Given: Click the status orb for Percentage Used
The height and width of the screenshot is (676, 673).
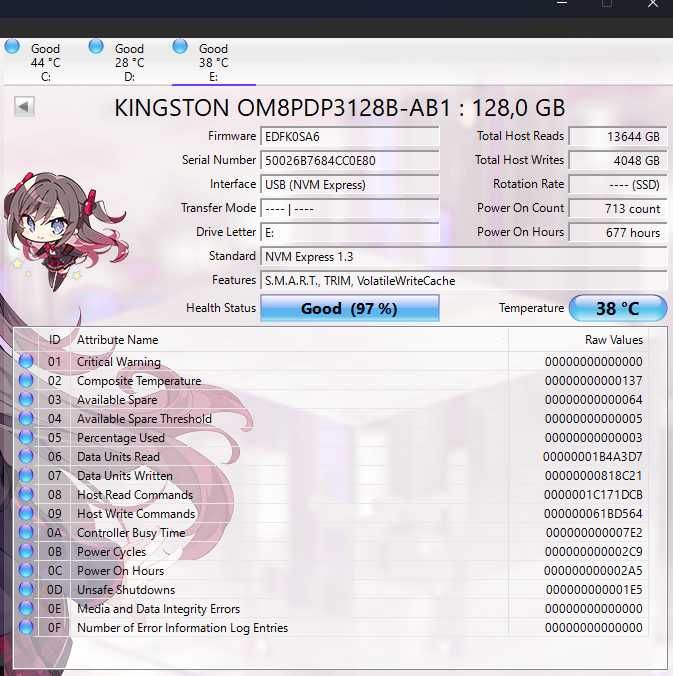Looking at the screenshot, I should point(26,437).
